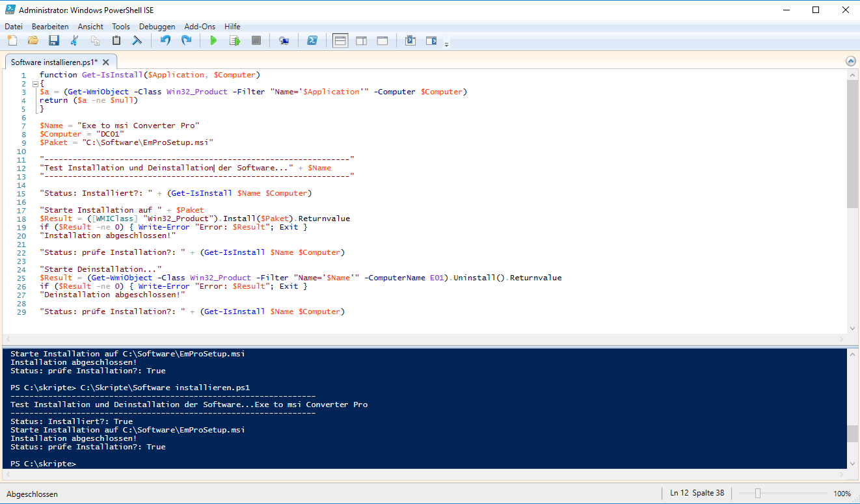The height and width of the screenshot is (504, 860).
Task: Undo the last edit with the undo arrow
Action: [x=165, y=41]
